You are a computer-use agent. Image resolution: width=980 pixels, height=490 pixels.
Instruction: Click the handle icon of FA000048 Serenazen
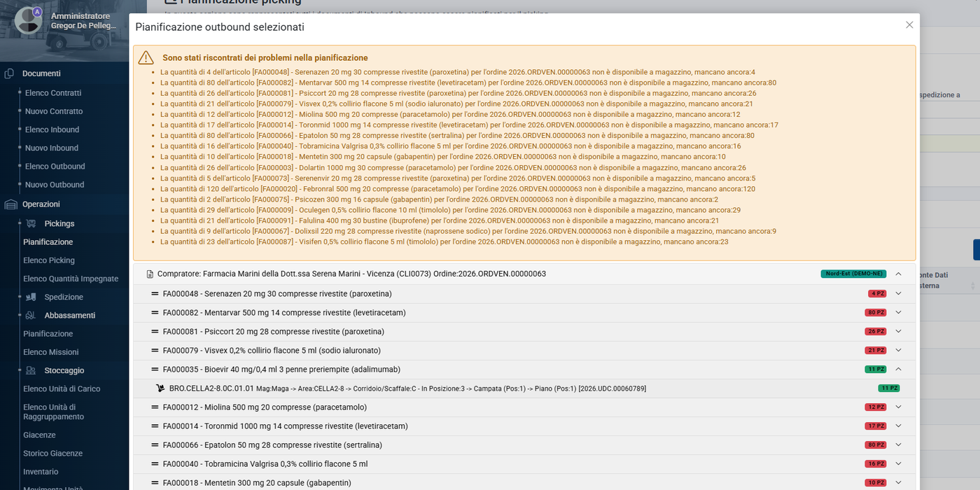(x=155, y=294)
